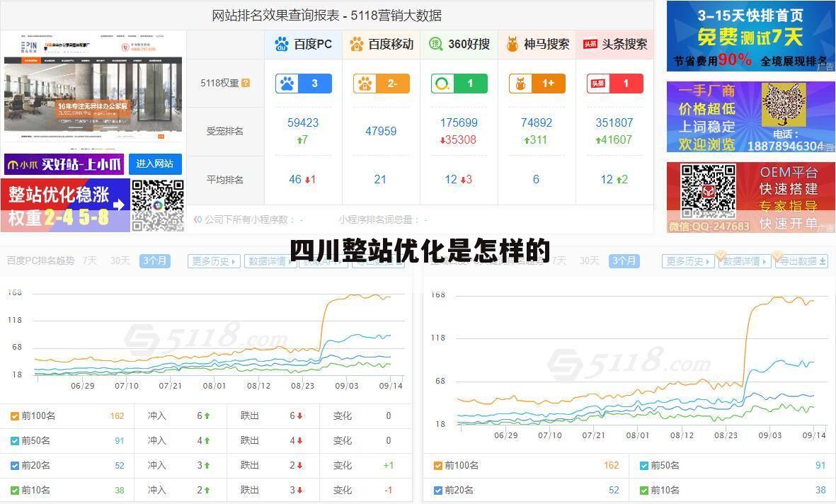This screenshot has width=836, height=504.
Task: Click the link icon before 公司下所有小程序数
Action: (197, 219)
